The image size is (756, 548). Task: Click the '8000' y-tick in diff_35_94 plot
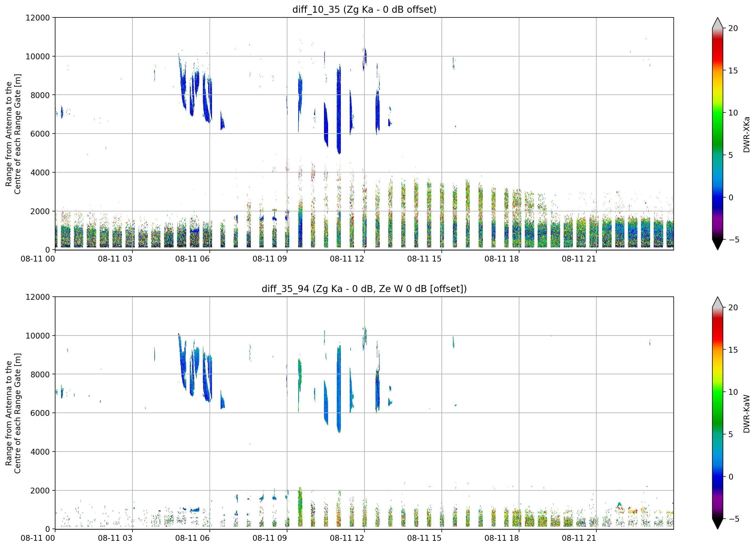tap(40, 375)
